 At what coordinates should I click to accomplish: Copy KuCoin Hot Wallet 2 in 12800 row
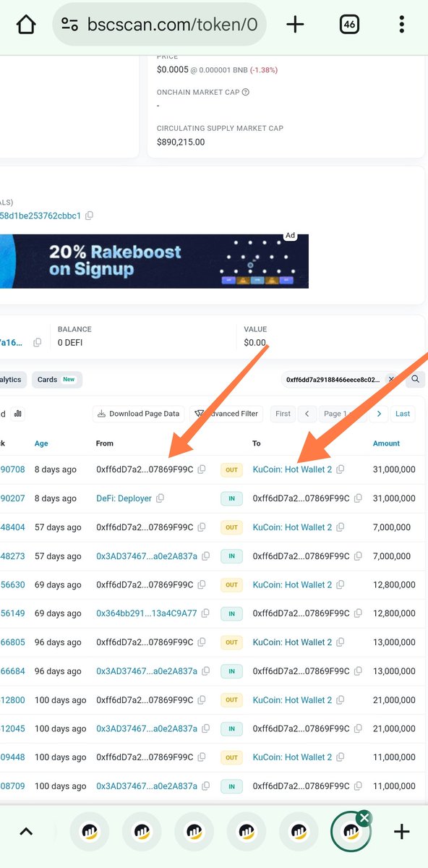341,700
